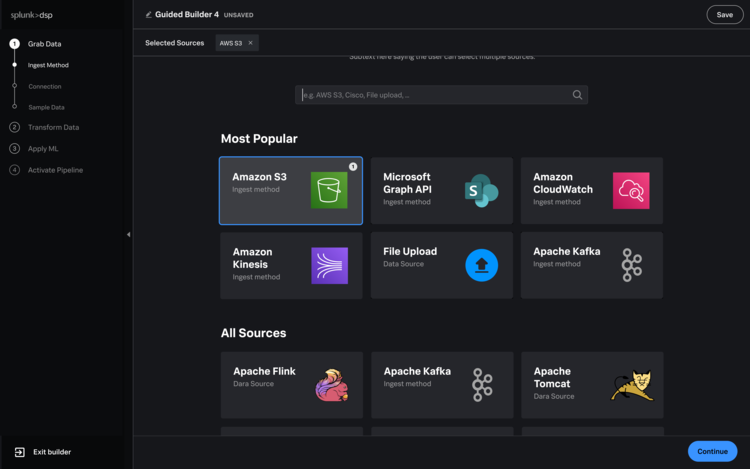Click the Kafka logo in All Sources

pos(482,385)
